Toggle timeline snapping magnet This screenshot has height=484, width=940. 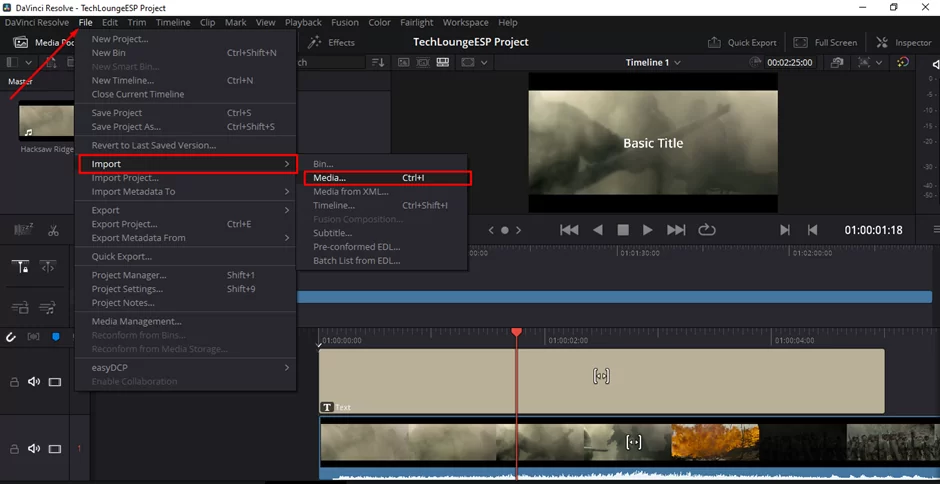point(10,337)
